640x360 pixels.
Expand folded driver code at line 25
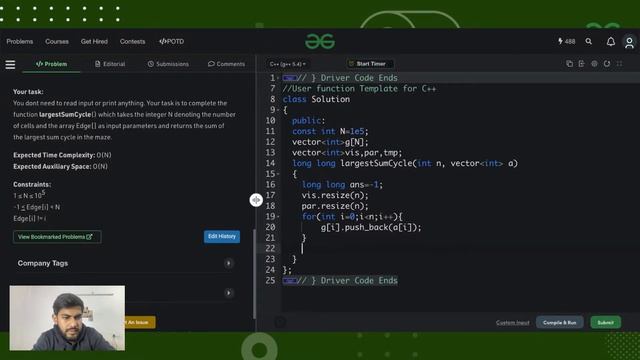[x=289, y=281]
